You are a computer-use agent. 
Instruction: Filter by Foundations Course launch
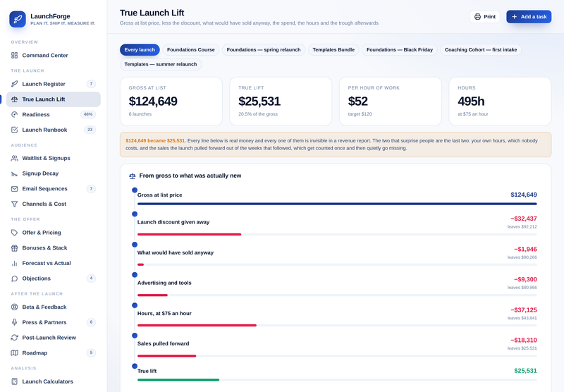[x=190, y=49]
